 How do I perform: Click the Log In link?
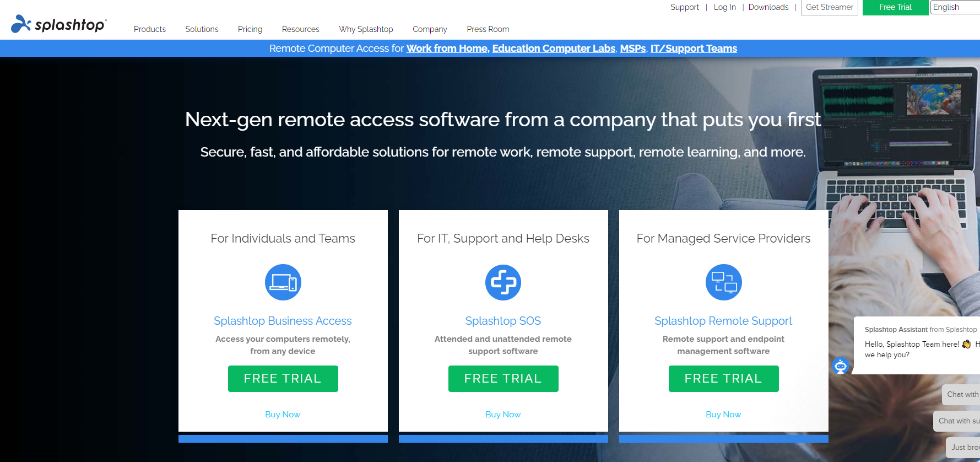[725, 7]
